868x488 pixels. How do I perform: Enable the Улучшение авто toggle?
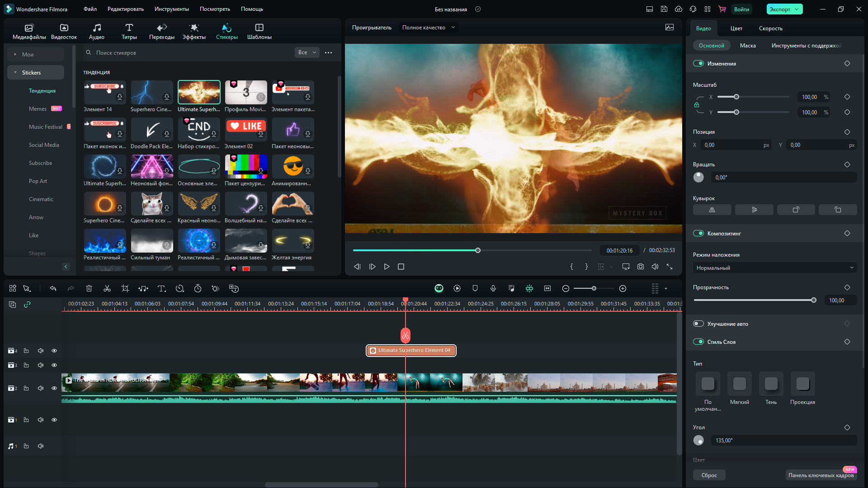698,324
